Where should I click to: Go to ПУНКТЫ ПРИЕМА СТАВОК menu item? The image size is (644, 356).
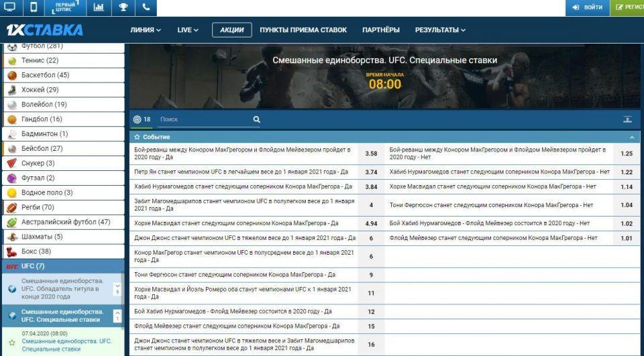pyautogui.click(x=303, y=30)
